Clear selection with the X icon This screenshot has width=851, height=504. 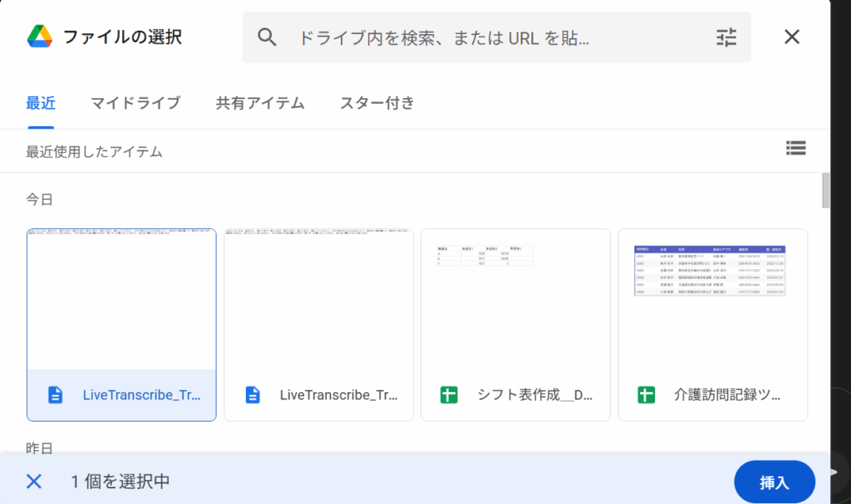(x=34, y=481)
